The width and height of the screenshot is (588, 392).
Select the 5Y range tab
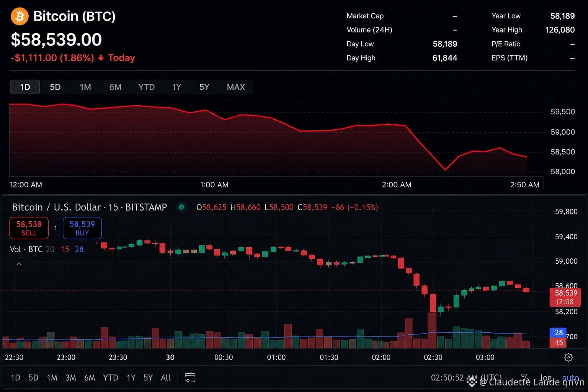coord(204,87)
